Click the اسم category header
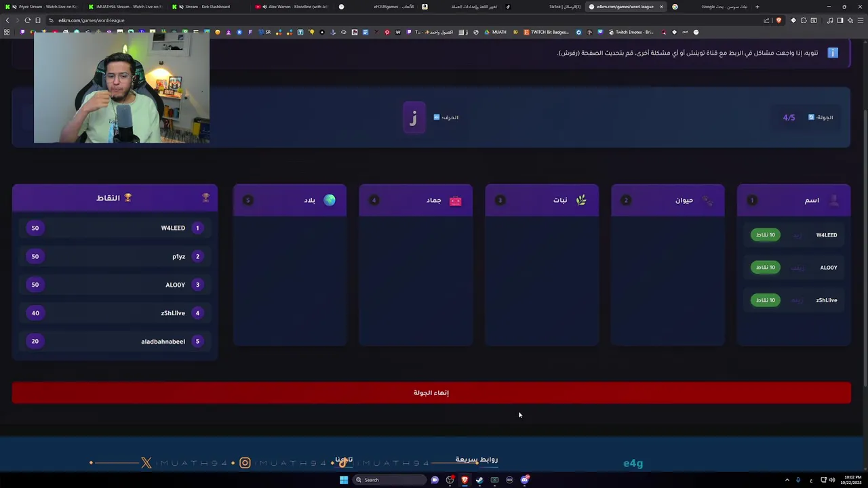The height and width of the screenshot is (488, 868). 793,200
